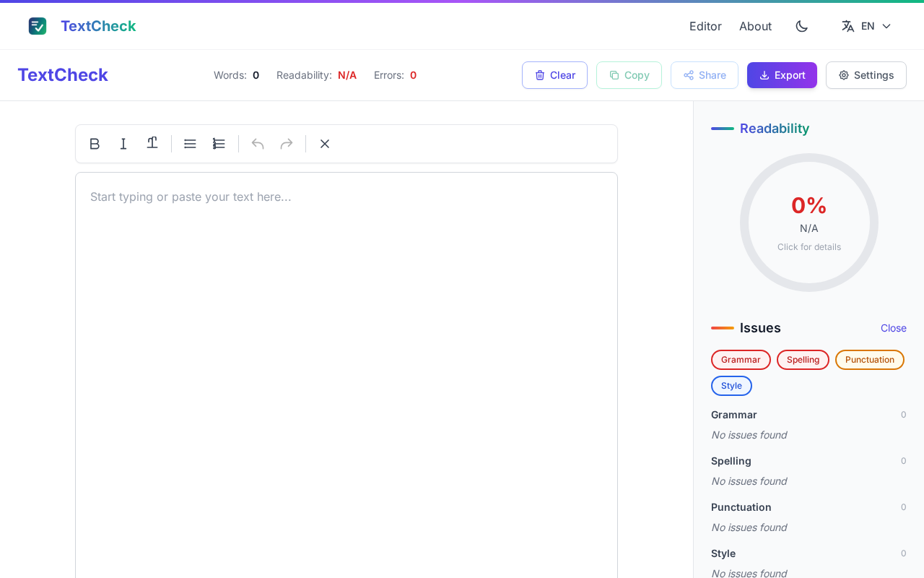This screenshot has width=924, height=578.
Task: Click the Export button
Action: 782,75
